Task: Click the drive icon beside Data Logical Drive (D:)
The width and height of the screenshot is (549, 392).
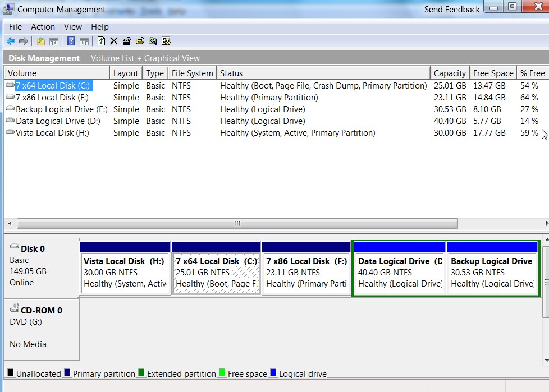Action: click(10, 121)
